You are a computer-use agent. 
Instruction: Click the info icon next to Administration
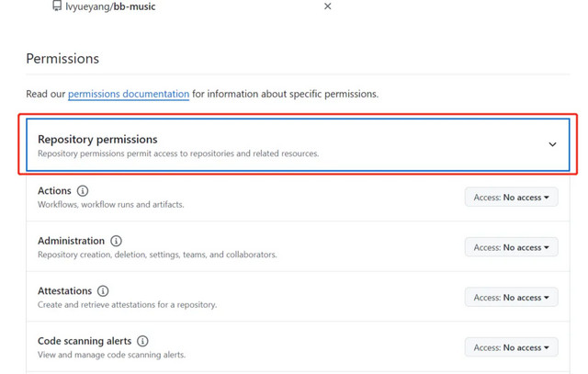(x=116, y=241)
